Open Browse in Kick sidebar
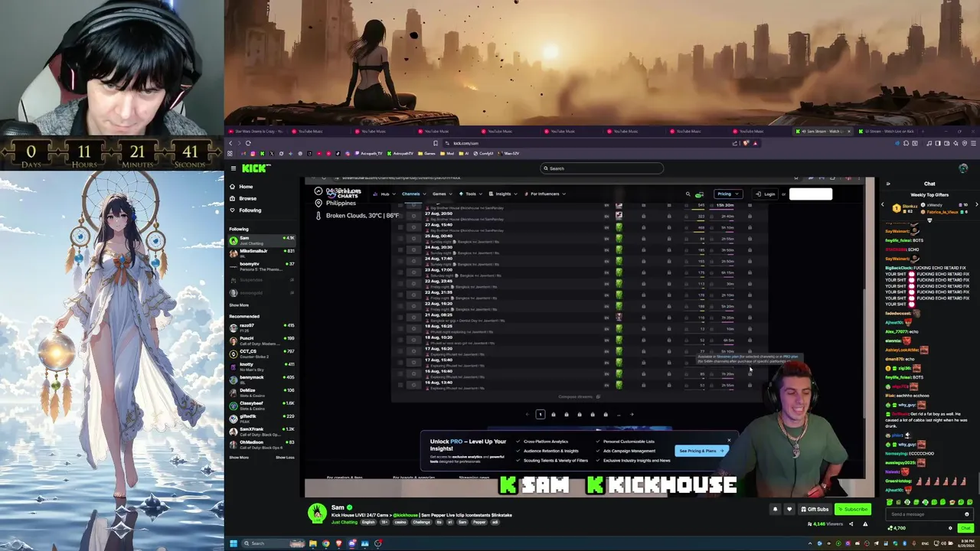This screenshot has height=551, width=980. coord(247,198)
